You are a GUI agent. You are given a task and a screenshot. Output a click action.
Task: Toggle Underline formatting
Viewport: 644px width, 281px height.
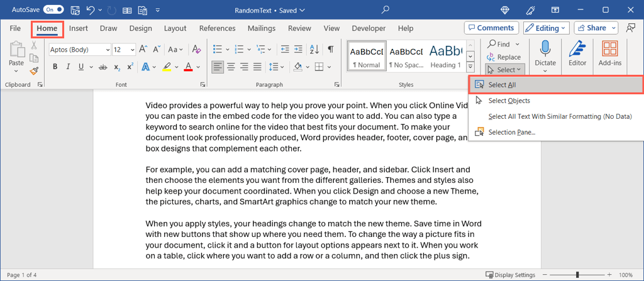point(81,67)
